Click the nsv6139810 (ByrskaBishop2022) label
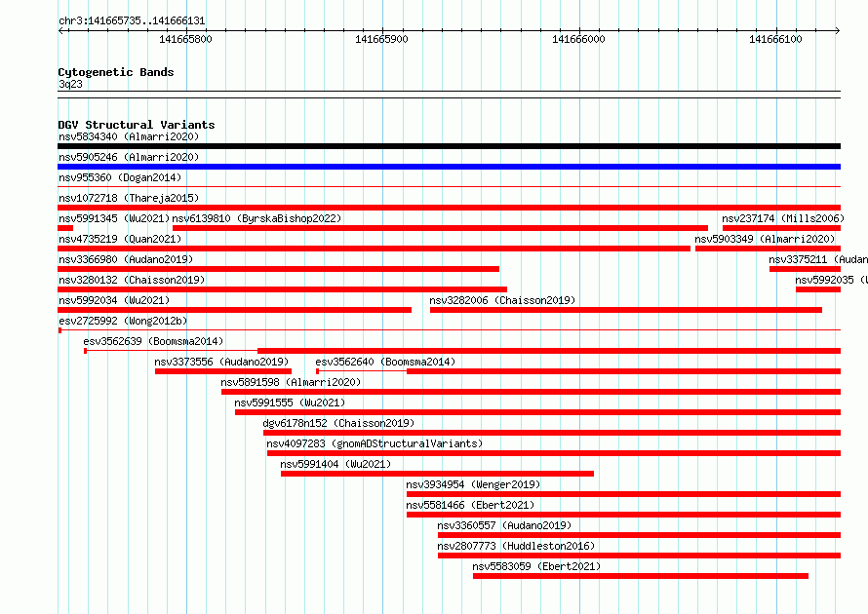 (x=256, y=218)
